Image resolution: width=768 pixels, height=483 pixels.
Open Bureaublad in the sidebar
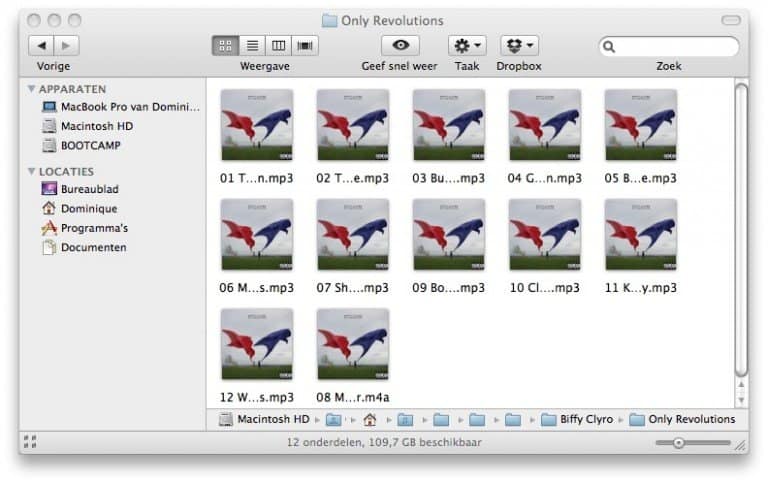[80, 189]
